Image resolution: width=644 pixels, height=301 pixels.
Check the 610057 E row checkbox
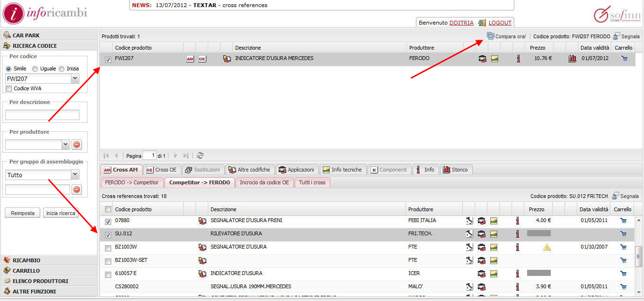tap(108, 274)
